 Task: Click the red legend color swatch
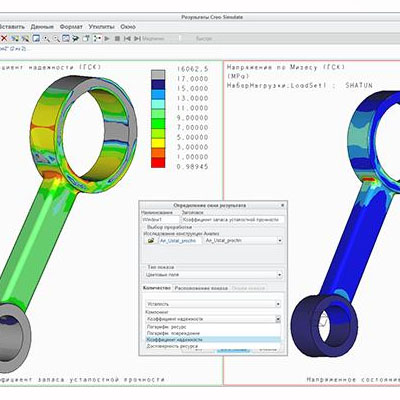pyautogui.click(x=158, y=163)
